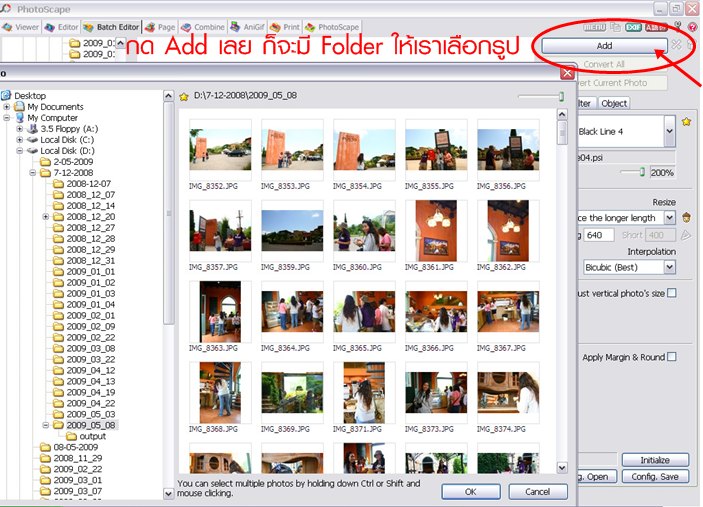Select the 08-05-2009 folder

pyautogui.click(x=75, y=447)
